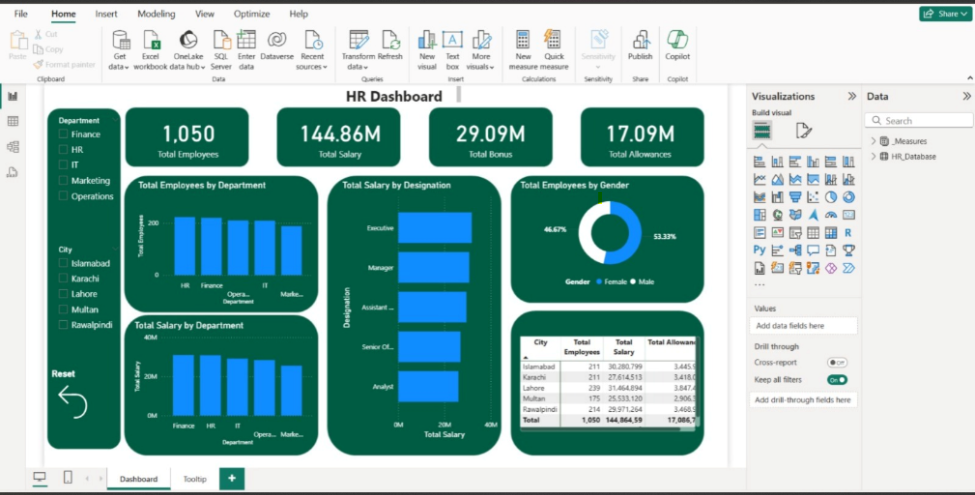
Task: Expand the HR_Database table
Action: pos(873,157)
